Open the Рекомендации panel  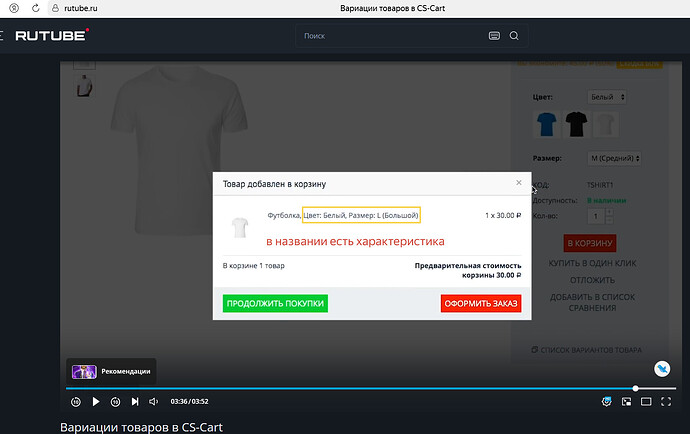point(111,371)
